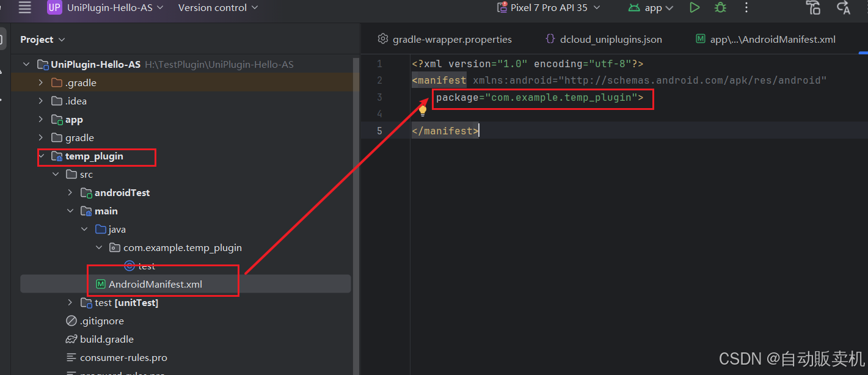Open the More actions vertical dots
Image resolution: width=868 pixels, height=375 pixels.
[746, 7]
